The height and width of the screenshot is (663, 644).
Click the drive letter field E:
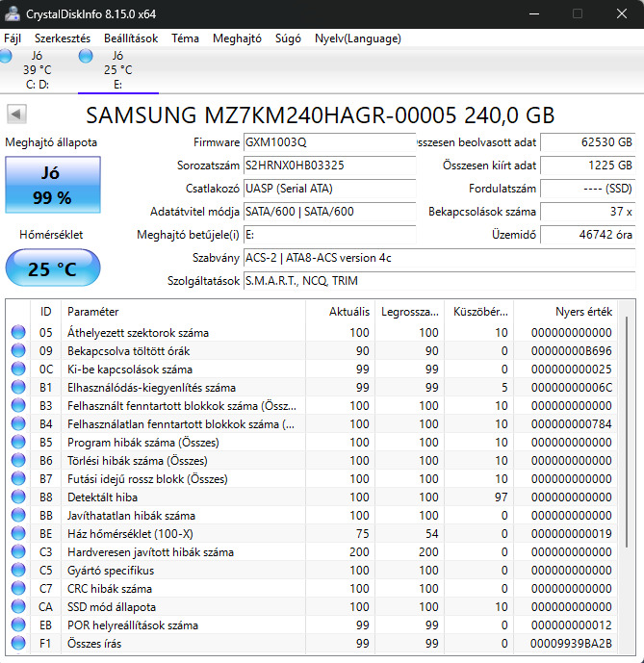click(x=329, y=235)
